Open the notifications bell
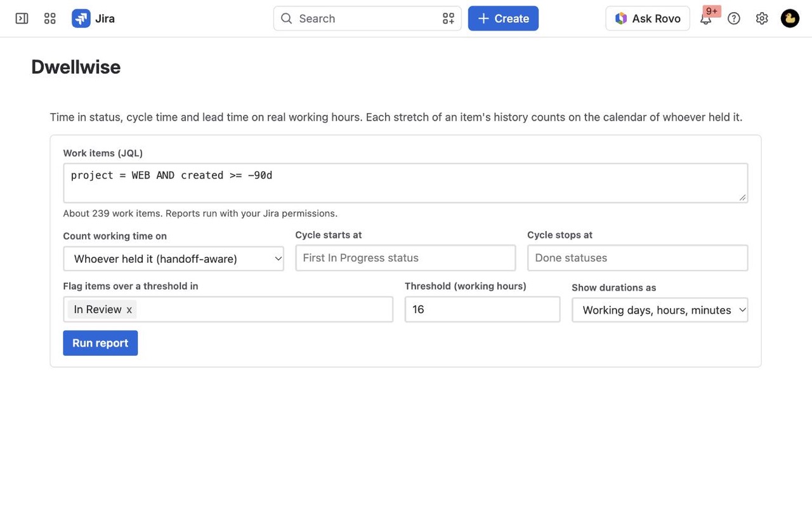Image resolution: width=812 pixels, height=508 pixels. point(705,18)
